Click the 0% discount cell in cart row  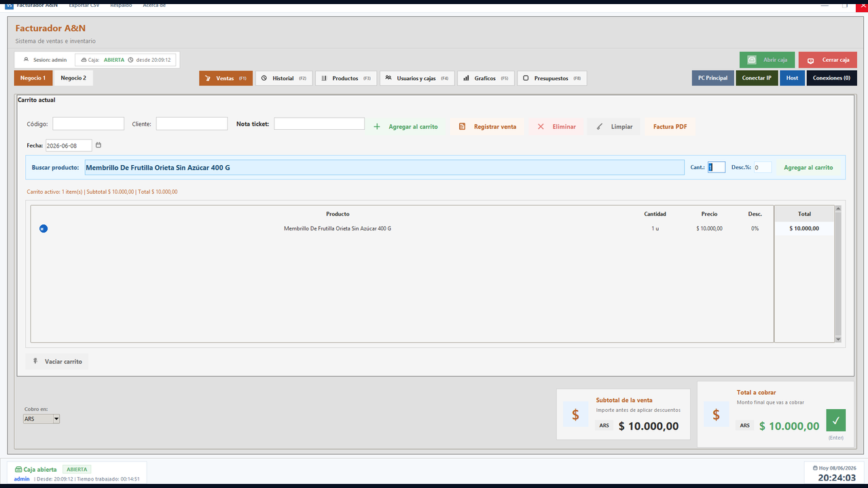pyautogui.click(x=755, y=229)
